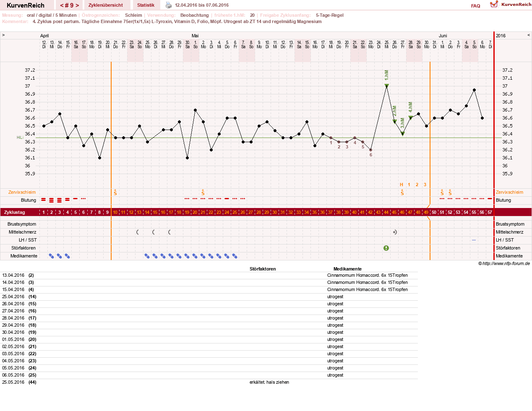Click the 3.hM green triangle marker

(x=403, y=134)
